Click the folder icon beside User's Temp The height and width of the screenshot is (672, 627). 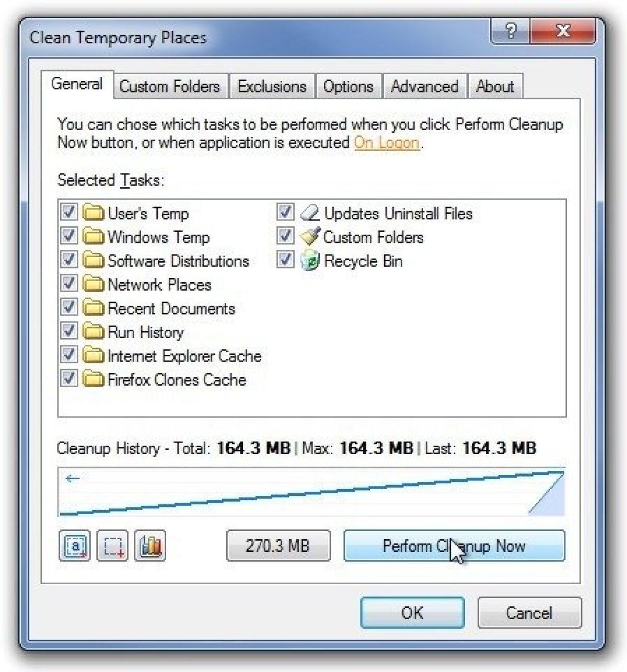pyautogui.click(x=94, y=213)
